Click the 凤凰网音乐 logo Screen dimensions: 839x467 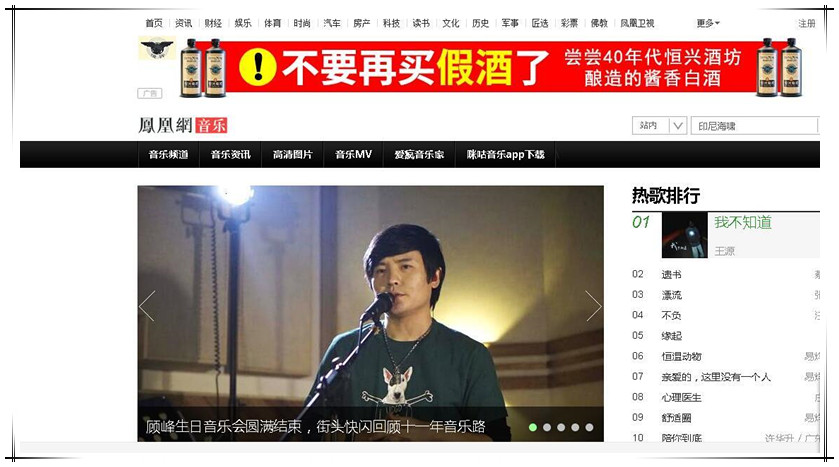(183, 126)
